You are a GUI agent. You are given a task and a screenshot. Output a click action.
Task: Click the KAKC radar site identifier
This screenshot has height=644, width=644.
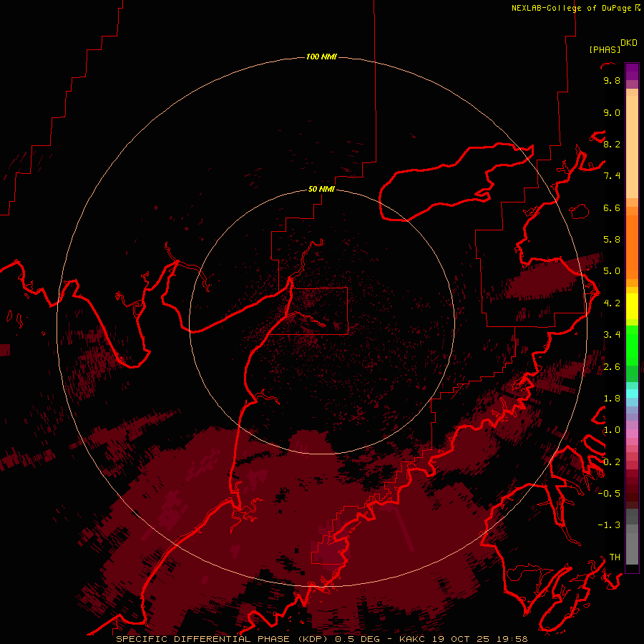click(412, 639)
